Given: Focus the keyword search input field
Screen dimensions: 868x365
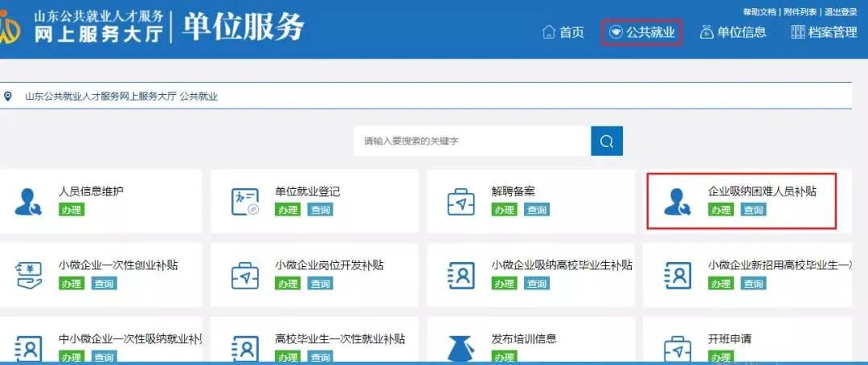Looking at the screenshot, I should [x=473, y=141].
